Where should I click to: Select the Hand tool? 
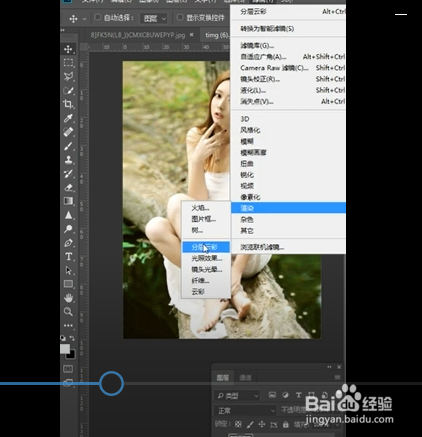pos(68,298)
